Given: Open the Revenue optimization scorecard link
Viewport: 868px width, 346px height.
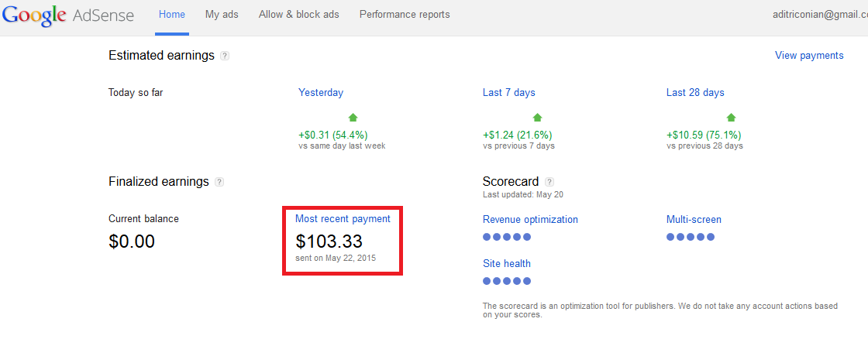Looking at the screenshot, I should point(530,219).
